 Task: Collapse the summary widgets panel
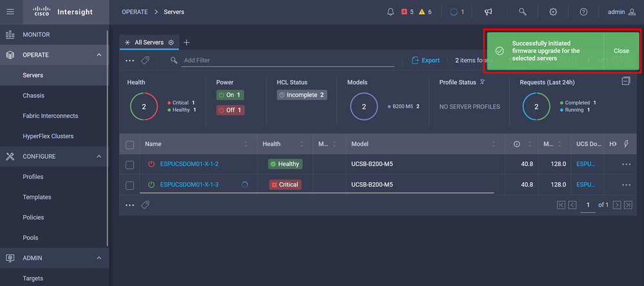(626, 81)
